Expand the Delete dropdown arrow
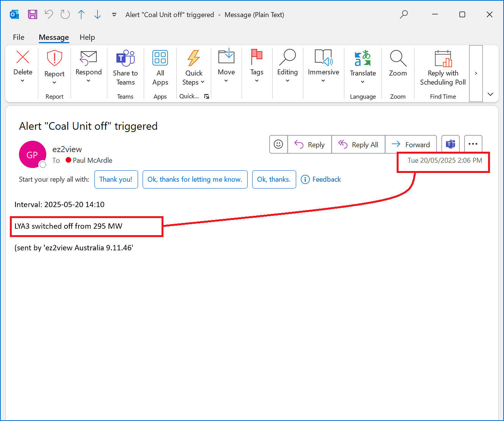Image resolution: width=504 pixels, height=421 pixels. tap(22, 81)
